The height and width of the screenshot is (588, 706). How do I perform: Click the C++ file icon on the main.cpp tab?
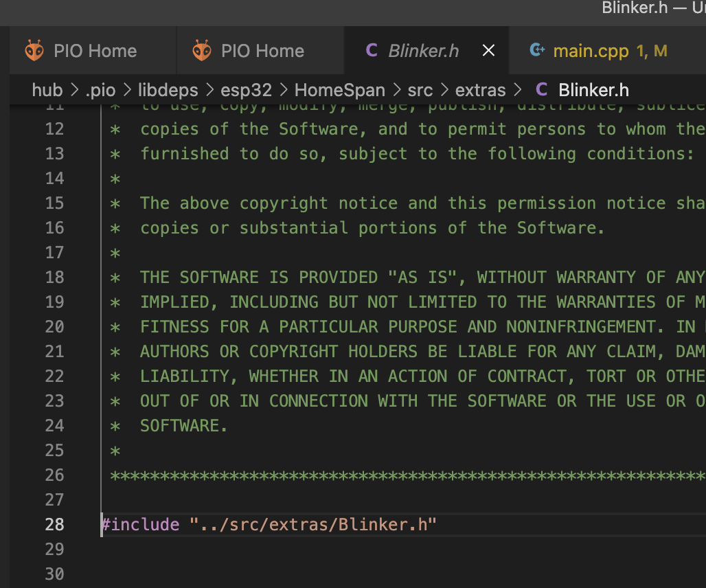pyautogui.click(x=538, y=50)
